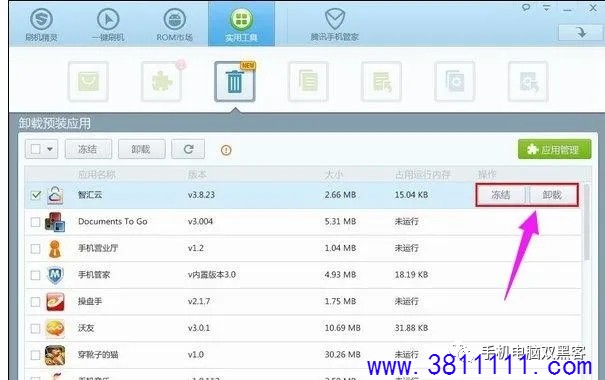
Task: Open the 一键刷机 tab icon
Action: point(108,19)
